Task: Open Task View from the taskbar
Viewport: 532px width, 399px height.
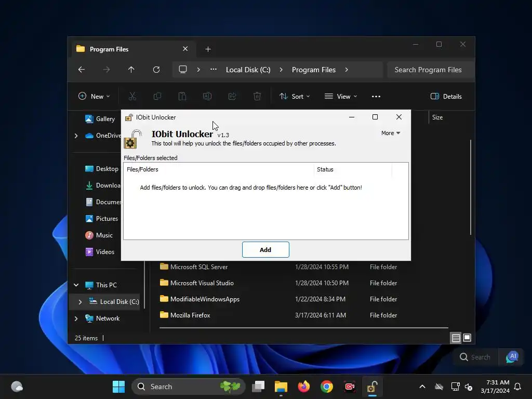Action: [x=258, y=387]
